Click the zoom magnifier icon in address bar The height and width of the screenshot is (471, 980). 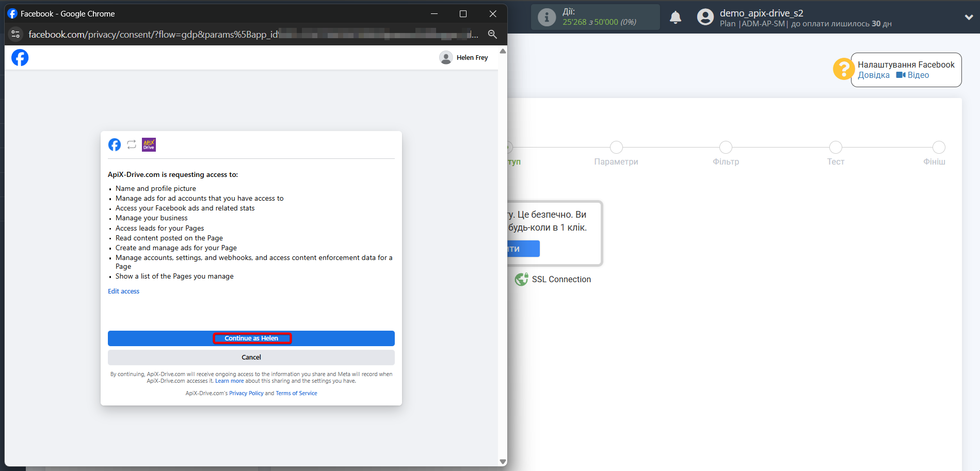click(492, 34)
